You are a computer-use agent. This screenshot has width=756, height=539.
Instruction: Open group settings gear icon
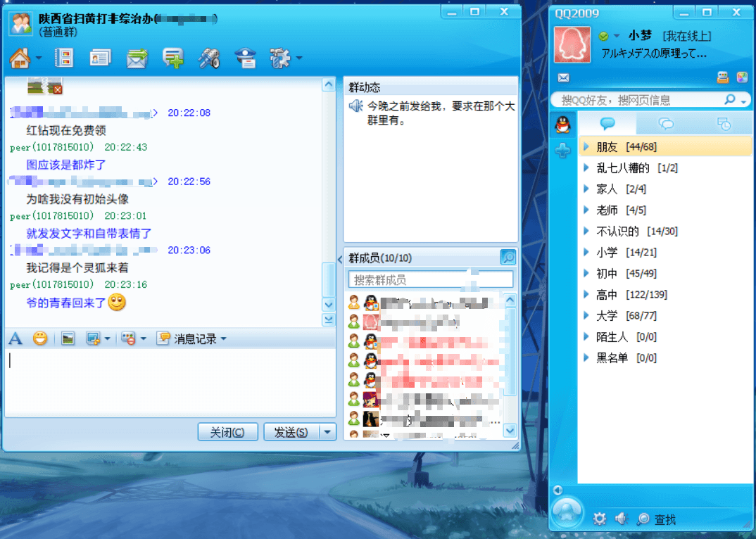280,58
